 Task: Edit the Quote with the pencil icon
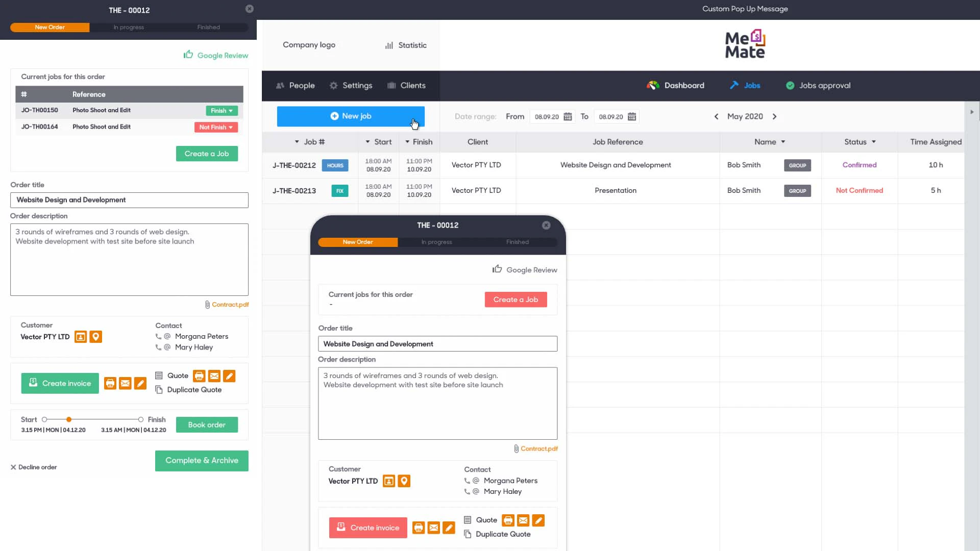[229, 376]
